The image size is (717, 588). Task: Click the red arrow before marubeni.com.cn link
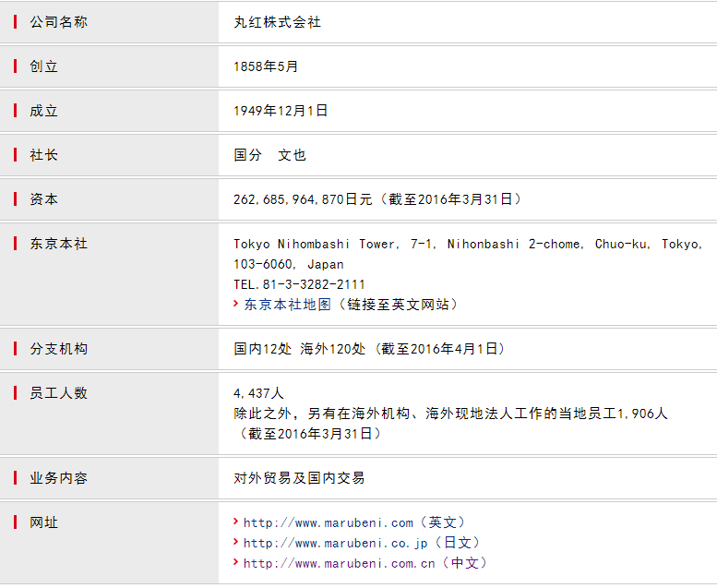coord(236,562)
